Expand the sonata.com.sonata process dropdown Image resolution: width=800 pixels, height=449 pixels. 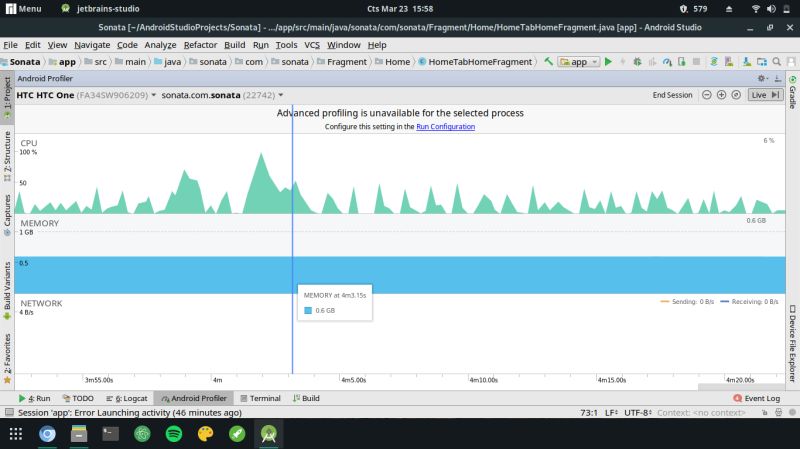point(222,95)
